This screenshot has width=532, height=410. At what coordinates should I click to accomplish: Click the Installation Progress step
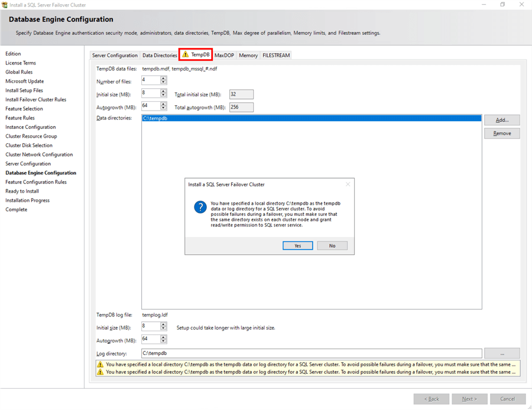pos(27,201)
